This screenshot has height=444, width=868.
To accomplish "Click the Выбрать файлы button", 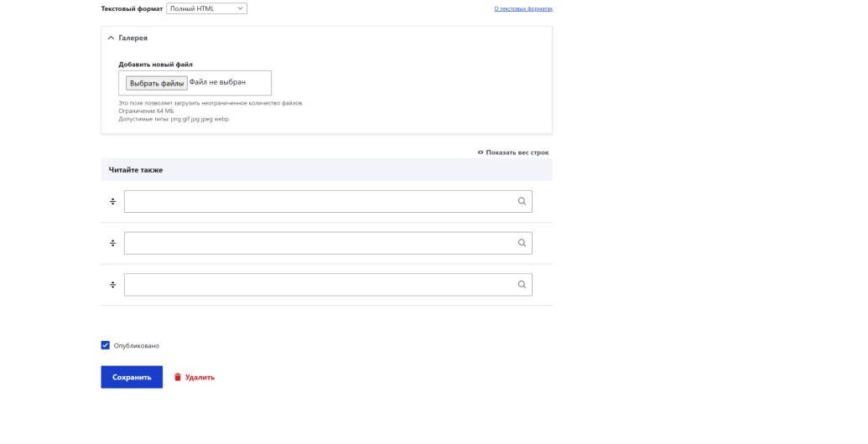I will coord(157,83).
